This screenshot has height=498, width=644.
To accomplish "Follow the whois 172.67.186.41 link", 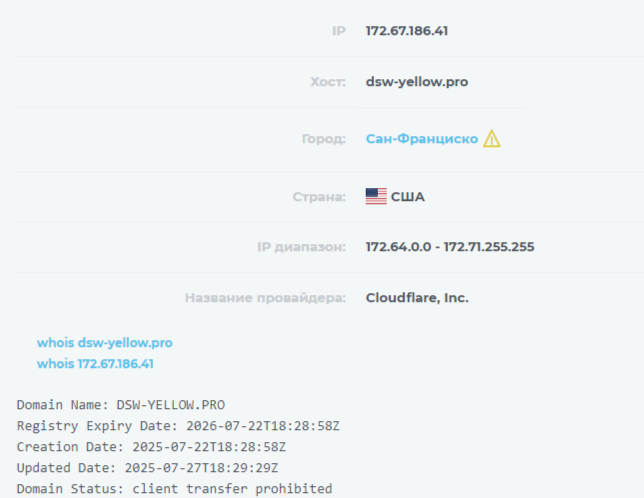I will [95, 364].
